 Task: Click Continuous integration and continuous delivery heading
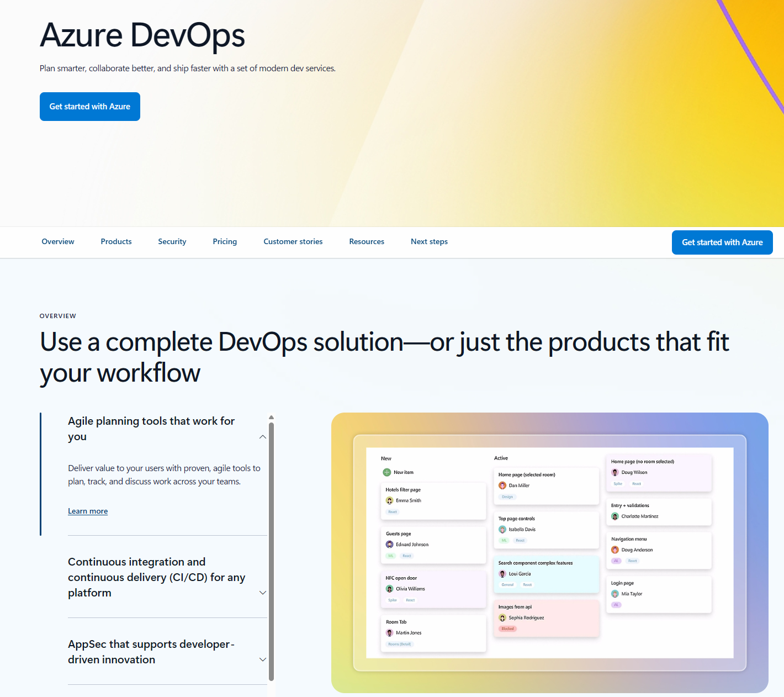(157, 577)
